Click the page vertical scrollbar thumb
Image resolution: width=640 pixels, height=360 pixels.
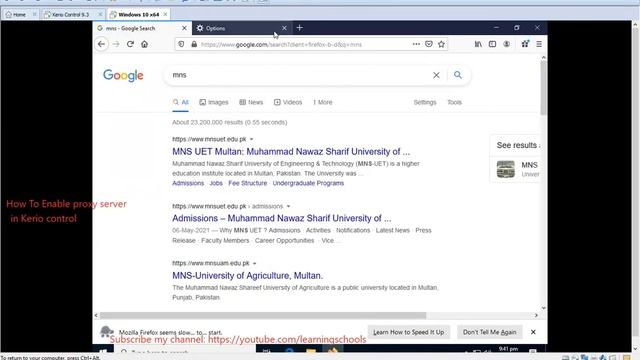point(543,88)
